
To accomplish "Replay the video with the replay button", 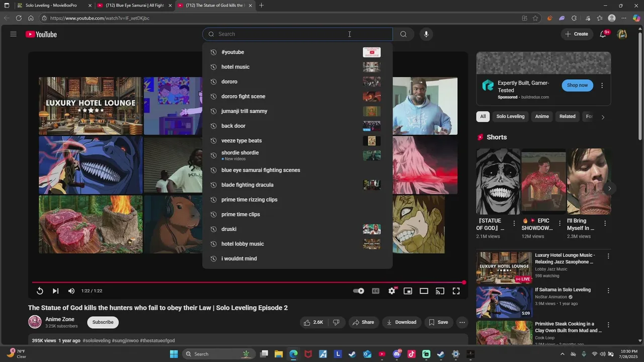I will point(40,291).
